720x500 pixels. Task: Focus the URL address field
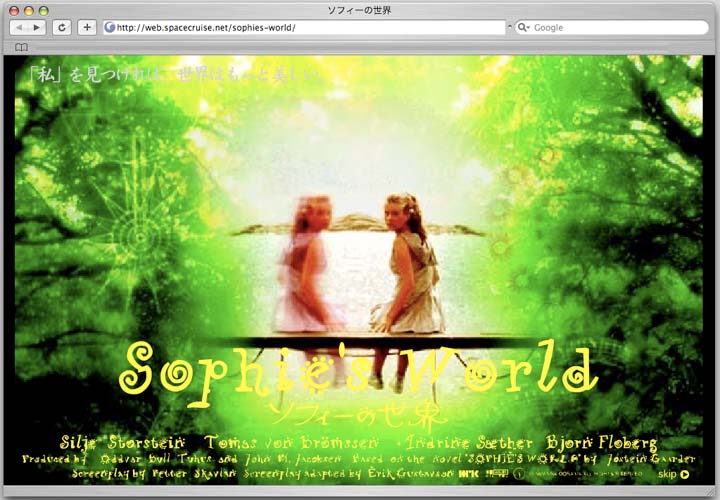point(300,27)
